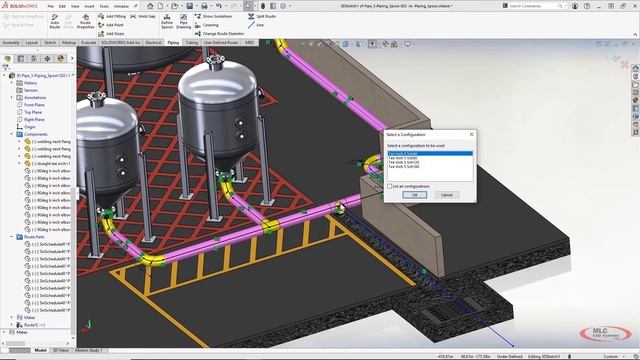Image resolution: width=640 pixels, height=360 pixels.
Task: Click the Undo arrow icon
Action: pyautogui.click(x=219, y=6)
